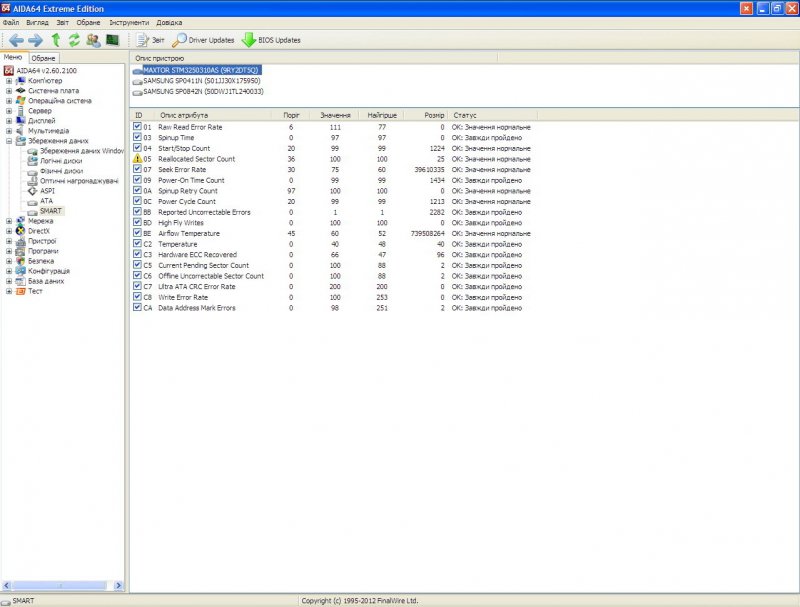Switch to the Обране tab
The image size is (800, 607).
pos(44,58)
